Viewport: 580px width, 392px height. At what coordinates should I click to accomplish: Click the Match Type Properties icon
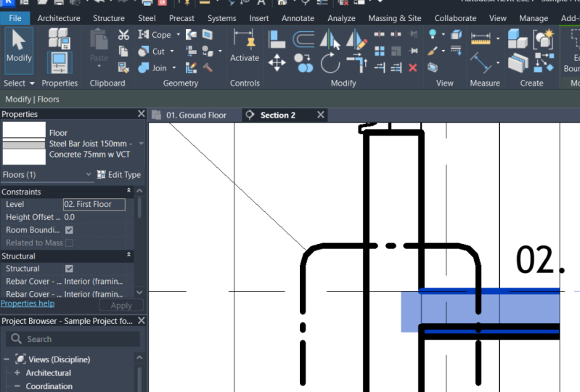[123, 68]
